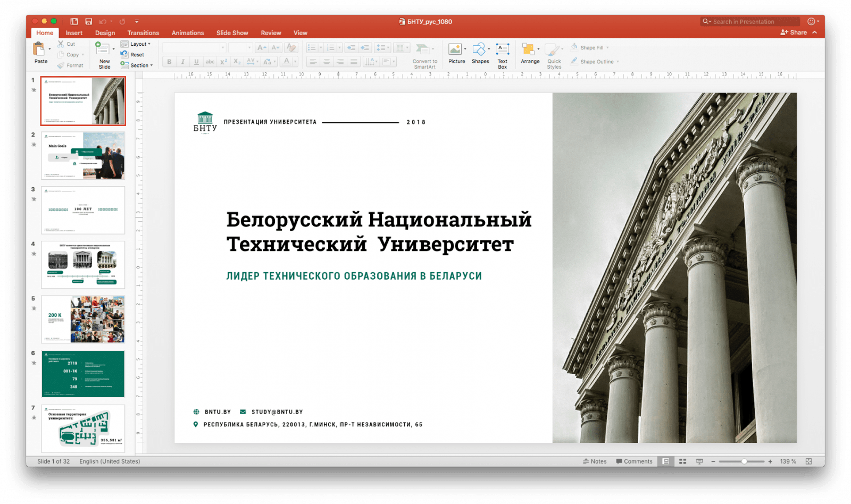Screen dimensions: 851x504
Task: Click the Share button
Action: click(x=794, y=32)
